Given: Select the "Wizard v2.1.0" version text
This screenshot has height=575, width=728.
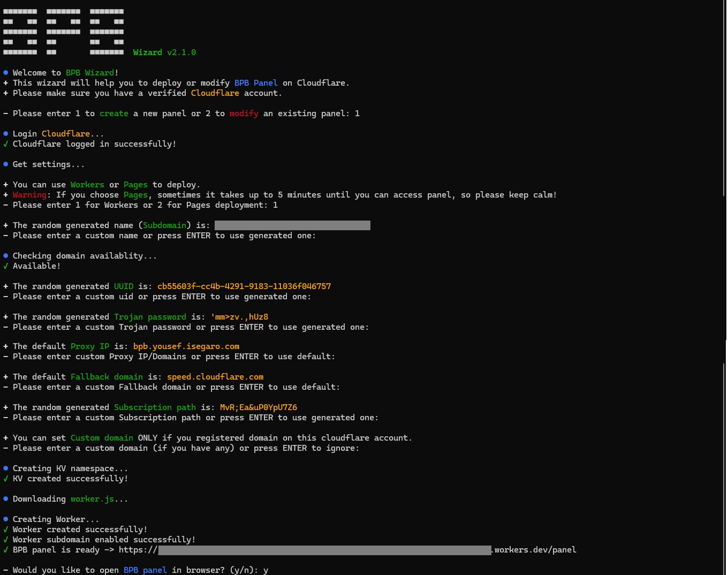Looking at the screenshot, I should pos(164,52).
